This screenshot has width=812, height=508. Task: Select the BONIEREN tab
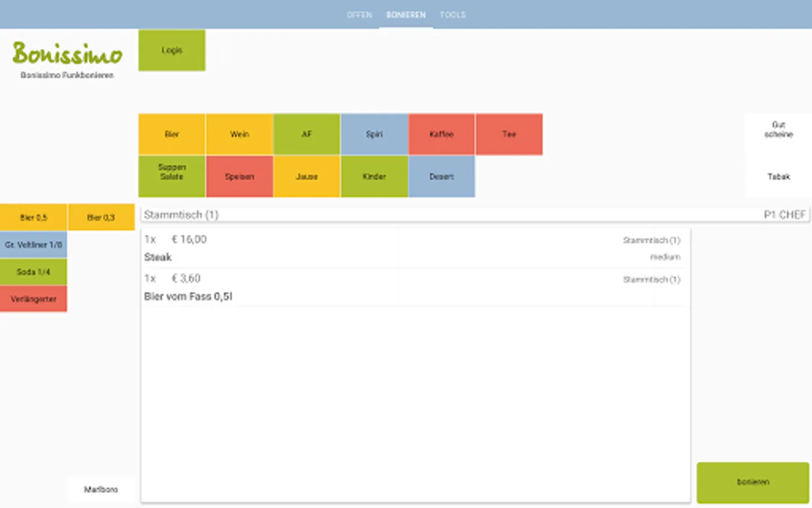406,15
